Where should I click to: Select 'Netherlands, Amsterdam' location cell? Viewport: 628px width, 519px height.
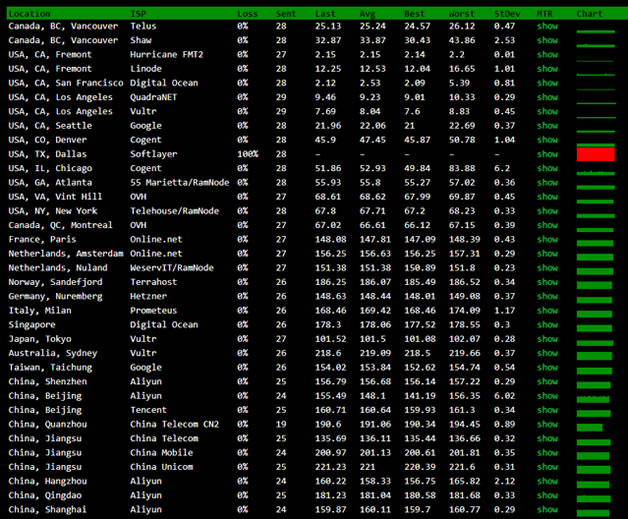point(66,254)
